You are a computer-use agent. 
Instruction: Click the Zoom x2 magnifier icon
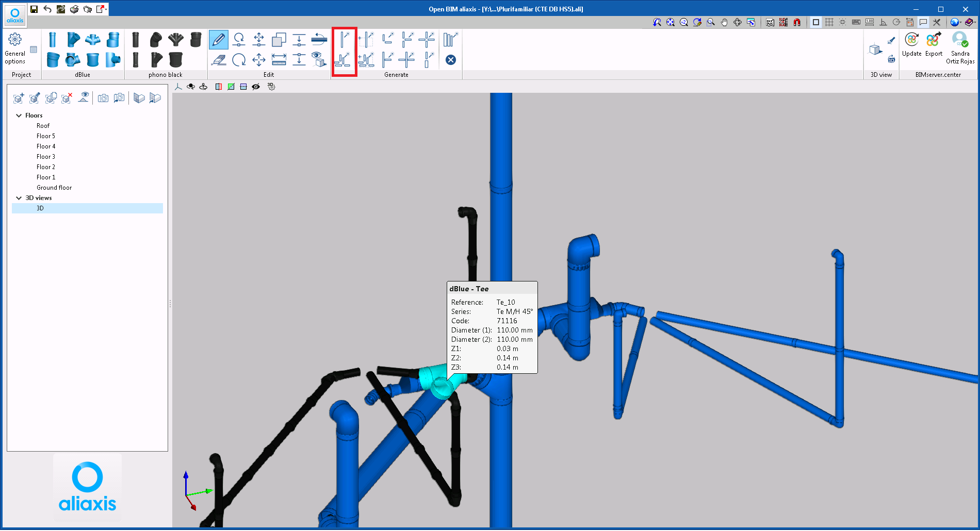(684, 22)
